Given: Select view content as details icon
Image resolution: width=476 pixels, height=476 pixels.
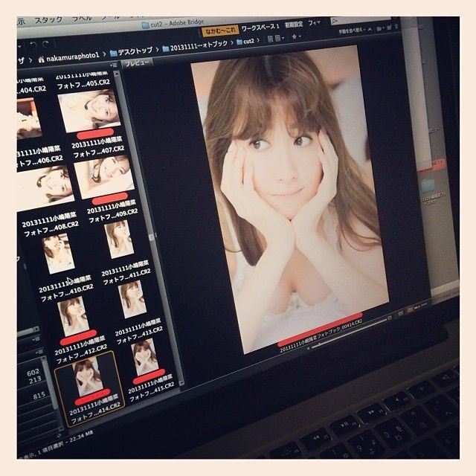Looking at the screenshot, I should point(418,307).
